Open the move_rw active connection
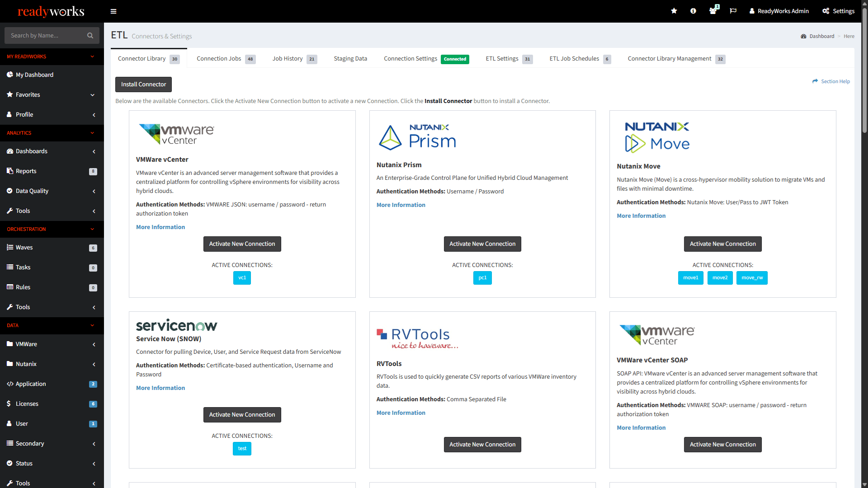Viewport: 868px width, 488px height. [x=752, y=278]
